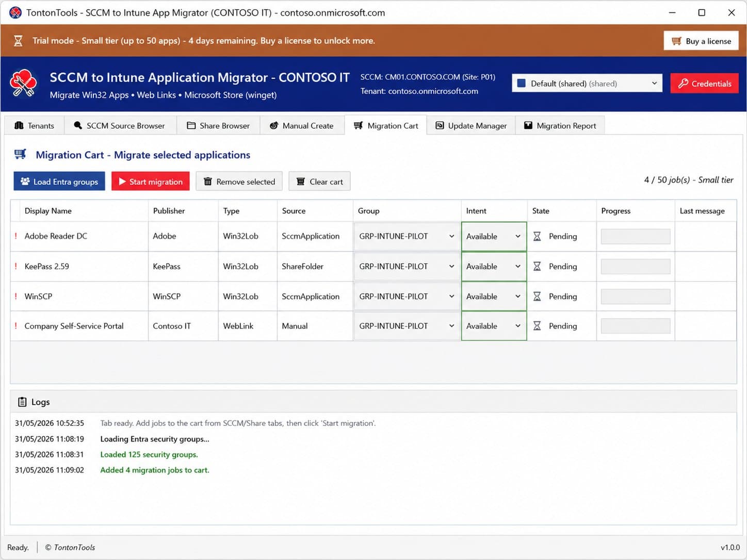Viewport: 747px width, 560px height.
Task: Click Pending state text in WinSCP row
Action: click(x=563, y=296)
